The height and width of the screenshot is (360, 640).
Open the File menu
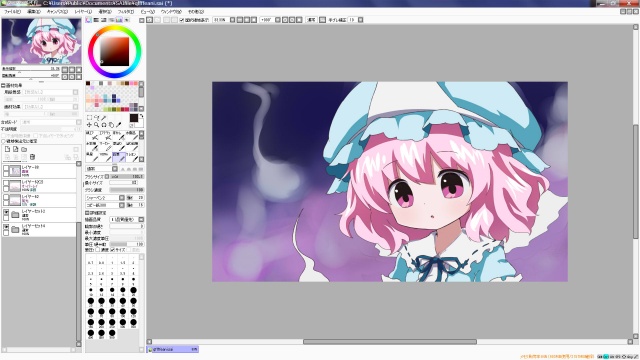[12, 12]
